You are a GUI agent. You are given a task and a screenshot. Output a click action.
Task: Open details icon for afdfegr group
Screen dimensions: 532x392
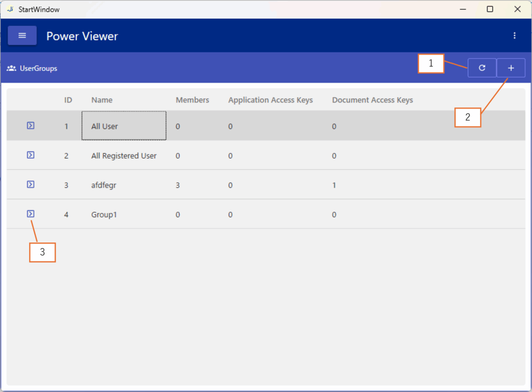31,184
